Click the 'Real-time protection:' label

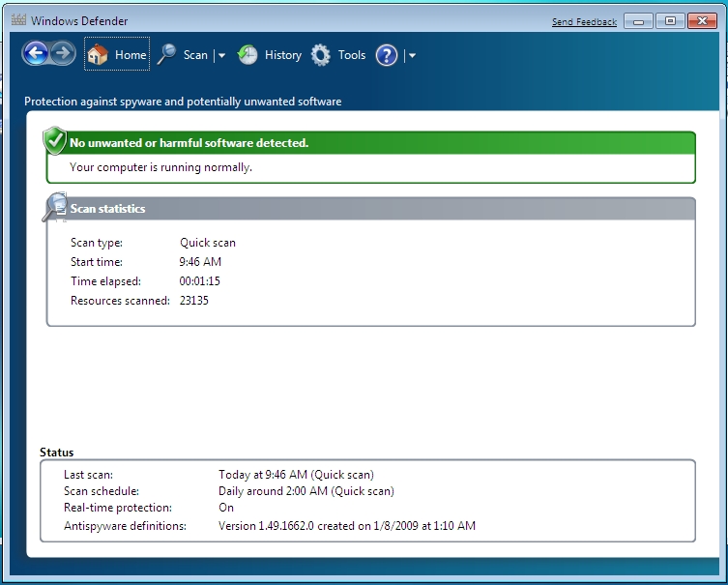click(118, 508)
